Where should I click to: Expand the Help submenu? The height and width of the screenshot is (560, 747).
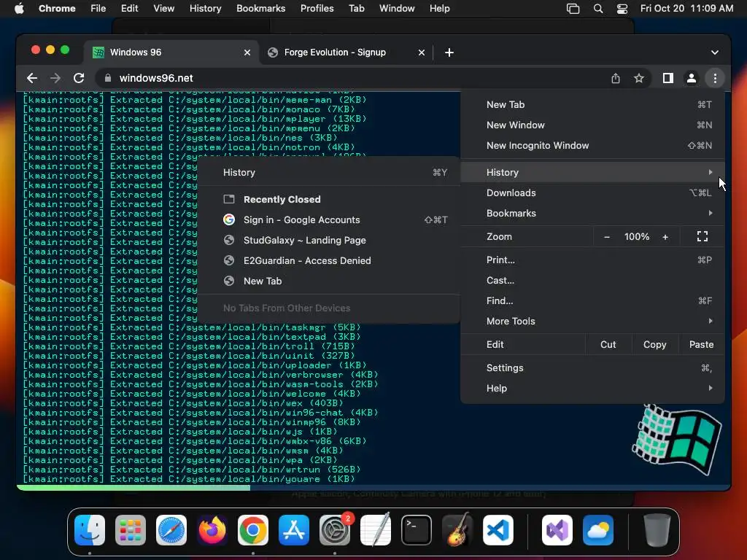[592, 389]
